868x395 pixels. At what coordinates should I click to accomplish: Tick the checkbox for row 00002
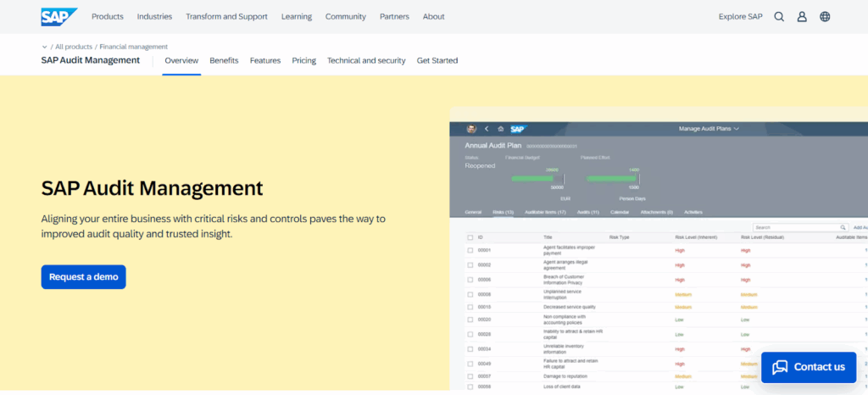(x=470, y=265)
